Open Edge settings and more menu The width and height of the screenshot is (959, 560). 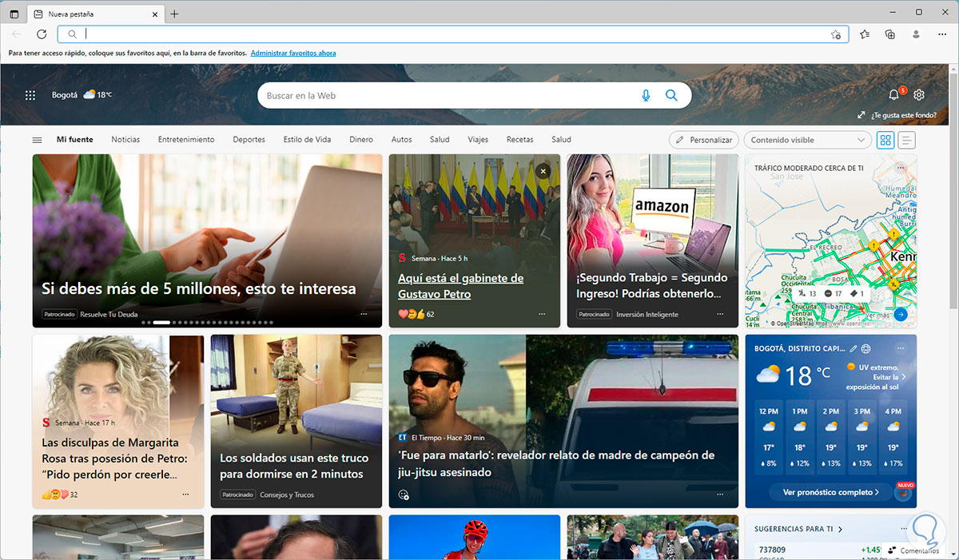(x=941, y=34)
